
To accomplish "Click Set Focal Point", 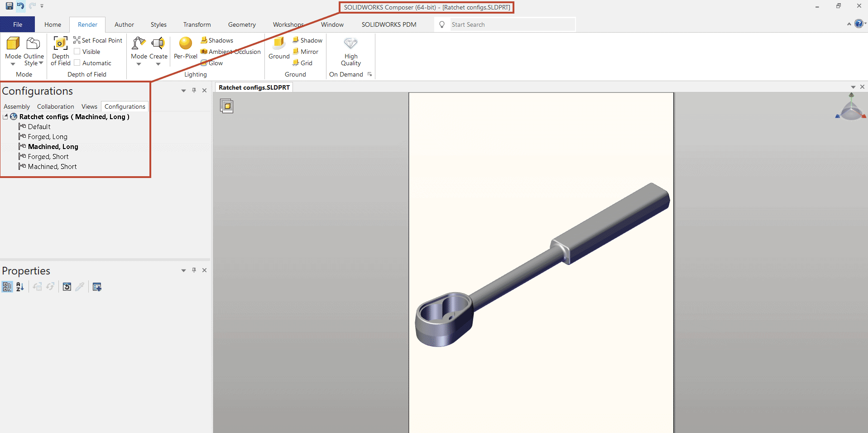I will pyautogui.click(x=98, y=40).
